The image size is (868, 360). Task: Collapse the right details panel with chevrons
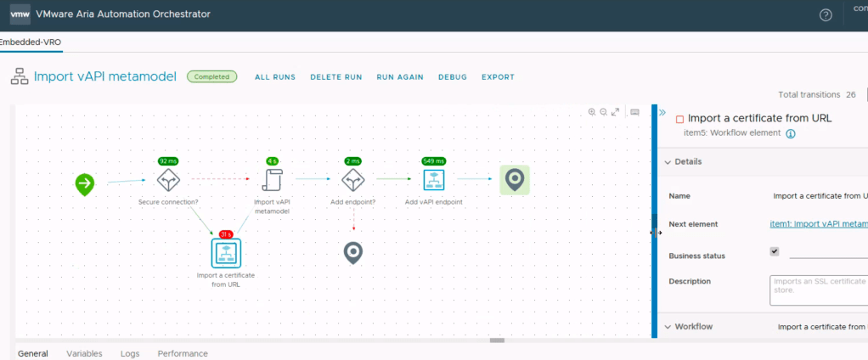point(662,112)
